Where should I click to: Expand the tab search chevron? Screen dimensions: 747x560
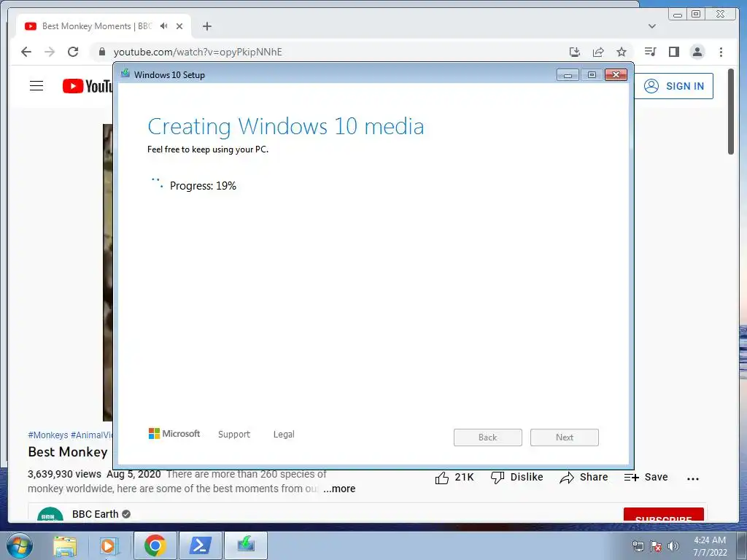pos(652,26)
